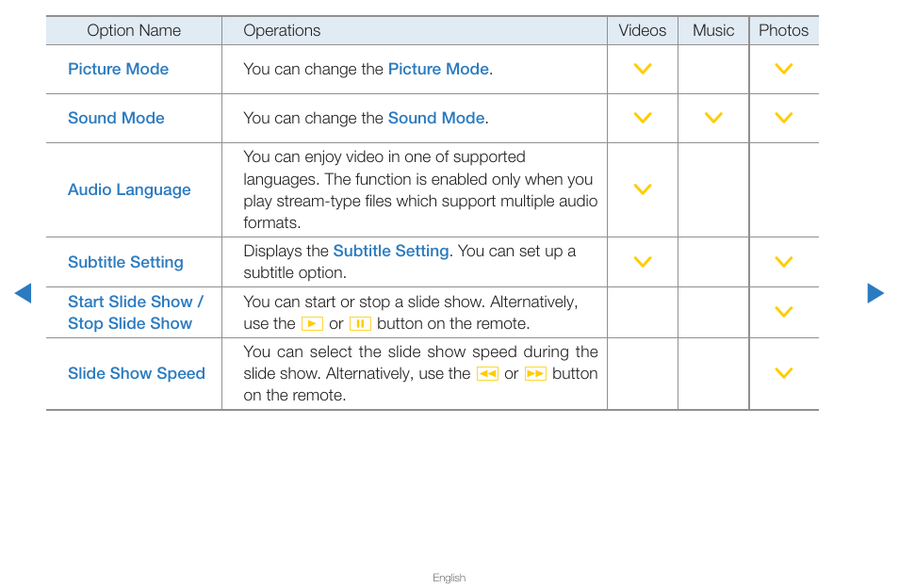Go to next page with right arrow
The height and width of the screenshot is (588, 899).
click(x=875, y=293)
